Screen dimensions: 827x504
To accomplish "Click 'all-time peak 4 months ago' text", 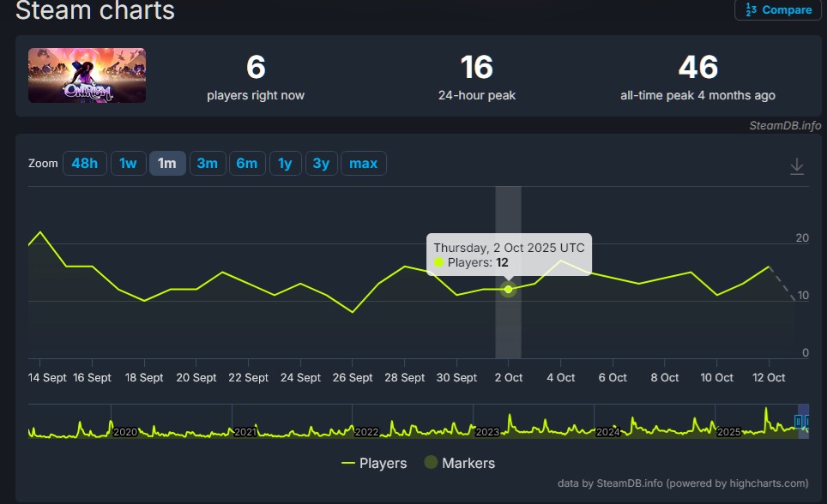I will (x=697, y=95).
